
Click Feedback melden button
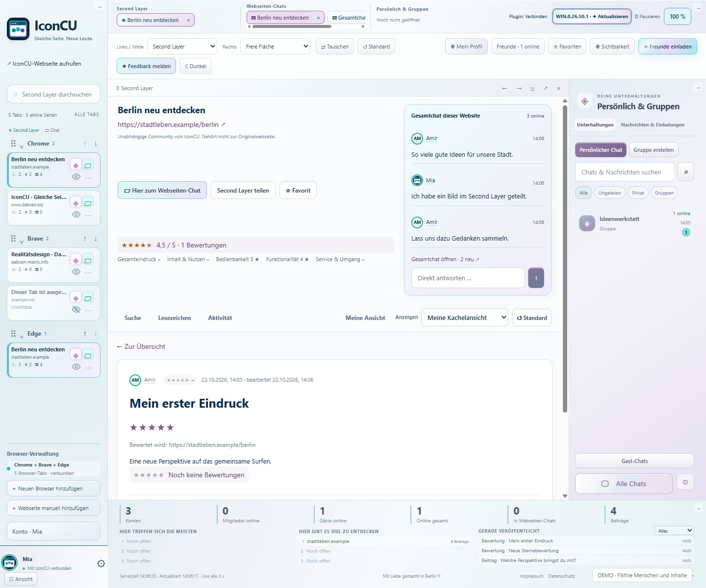click(146, 66)
